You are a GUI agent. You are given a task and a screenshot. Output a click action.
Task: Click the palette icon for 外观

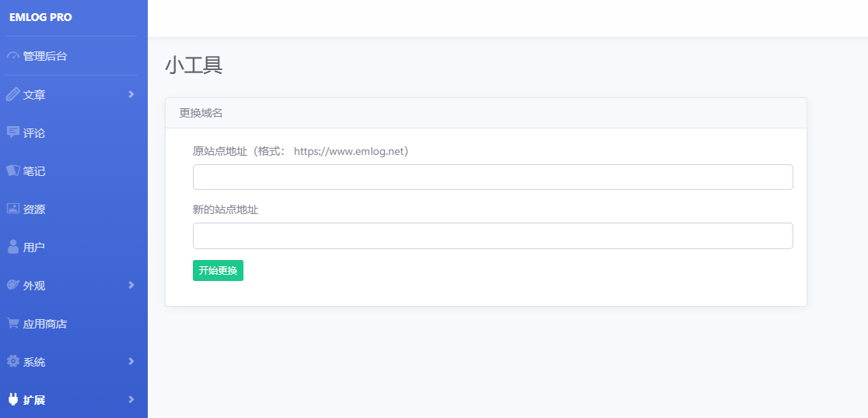[x=12, y=285]
